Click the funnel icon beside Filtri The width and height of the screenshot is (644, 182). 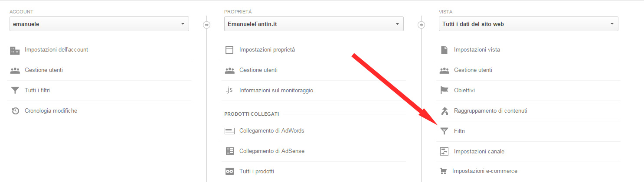[444, 131]
